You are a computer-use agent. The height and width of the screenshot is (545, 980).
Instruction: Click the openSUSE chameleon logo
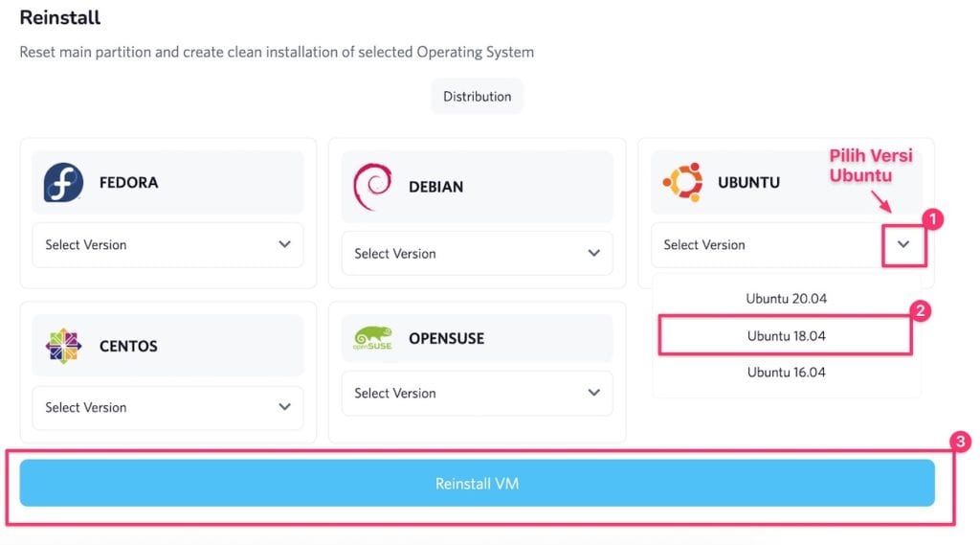[373, 338]
